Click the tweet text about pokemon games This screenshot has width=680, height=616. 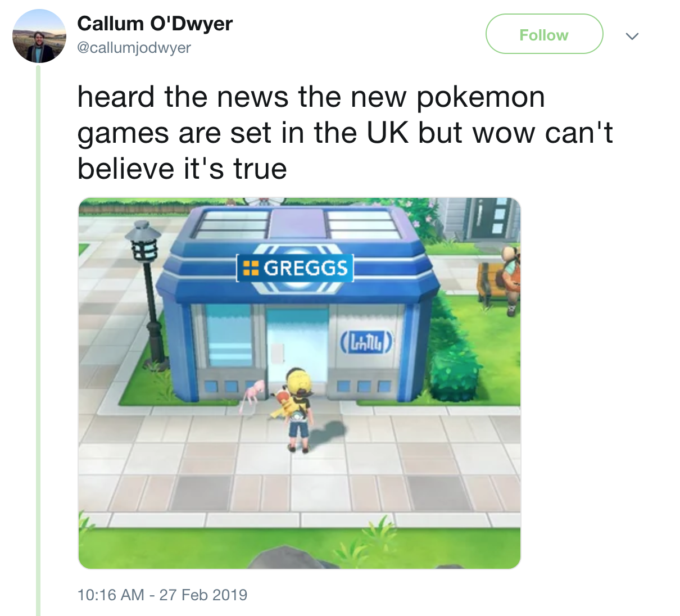pos(344,133)
